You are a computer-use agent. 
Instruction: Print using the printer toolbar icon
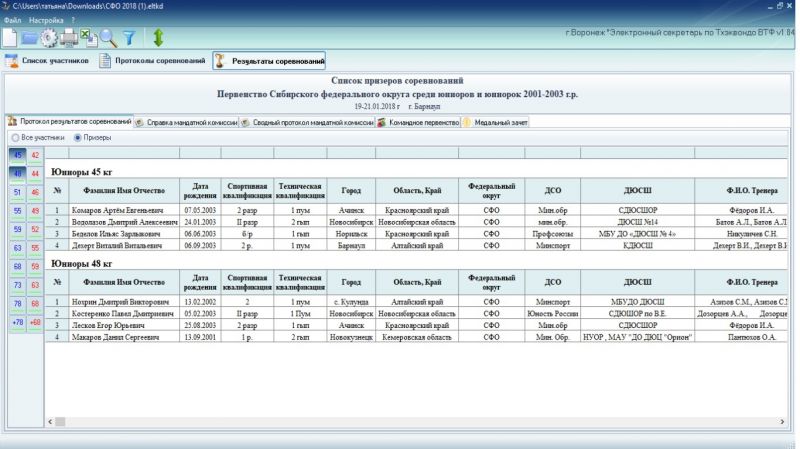(69, 38)
